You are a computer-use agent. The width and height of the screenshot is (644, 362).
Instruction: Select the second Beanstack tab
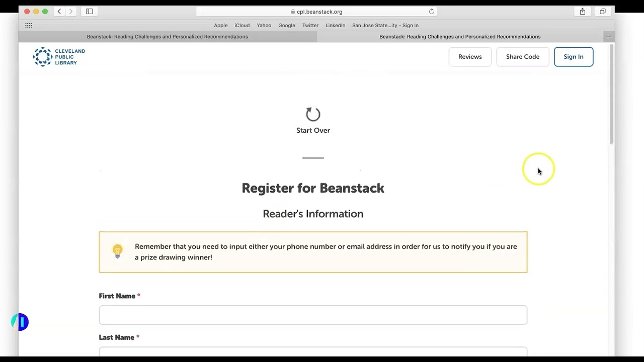point(460,37)
